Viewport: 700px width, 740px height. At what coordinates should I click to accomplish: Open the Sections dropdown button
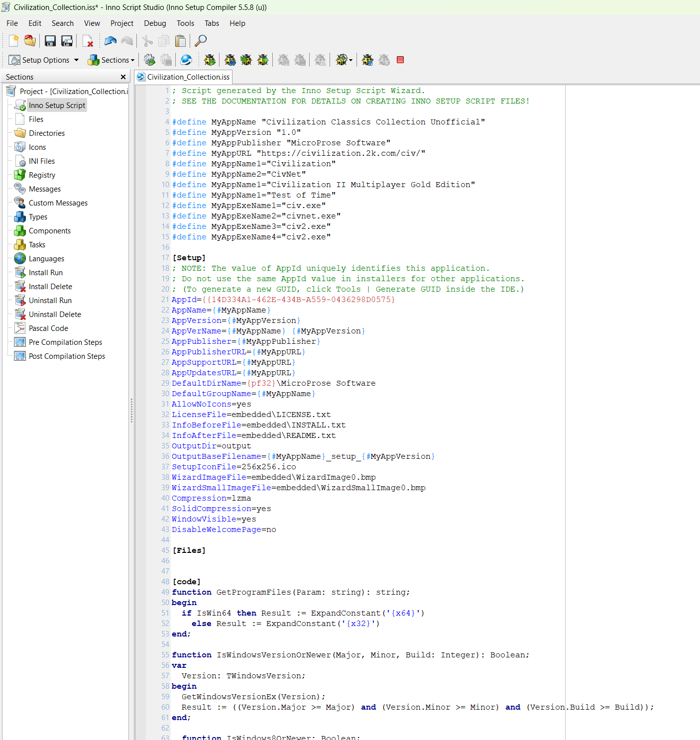click(111, 60)
